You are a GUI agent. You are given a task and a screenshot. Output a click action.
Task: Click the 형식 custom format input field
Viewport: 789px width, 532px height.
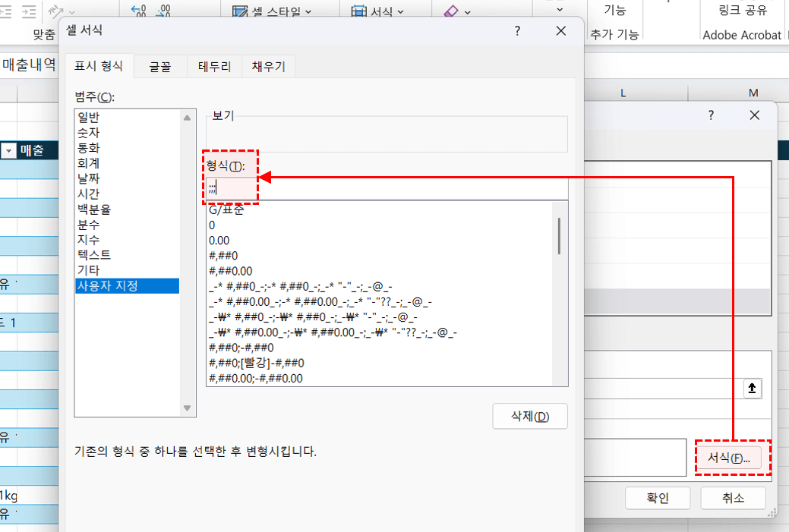(x=387, y=188)
